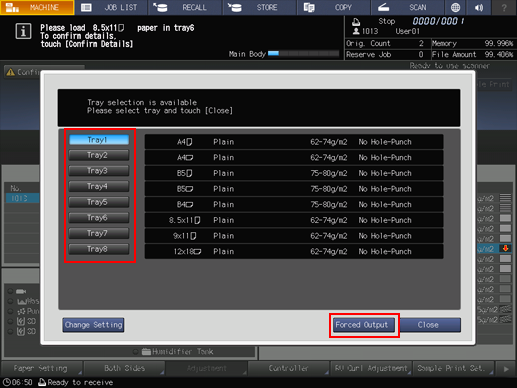The width and height of the screenshot is (517, 388).
Task: Click the information icon beside load paper message
Action: pyautogui.click(x=23, y=32)
